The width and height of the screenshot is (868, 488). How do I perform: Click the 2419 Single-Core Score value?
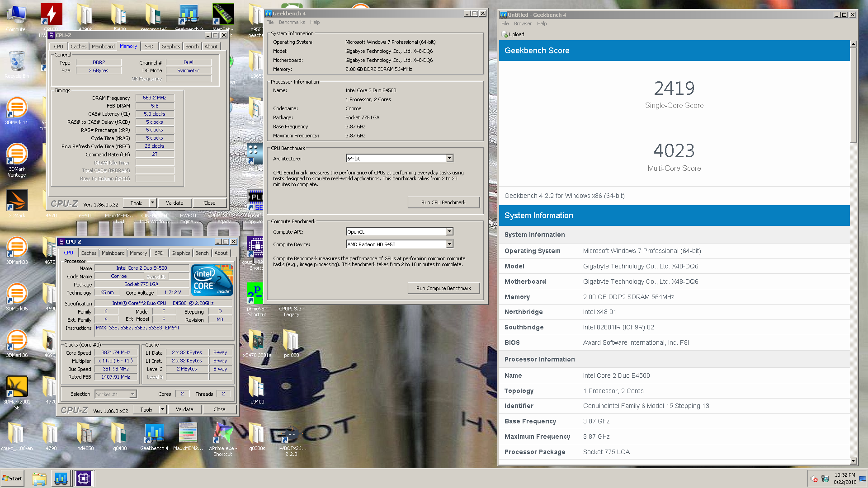(x=674, y=88)
